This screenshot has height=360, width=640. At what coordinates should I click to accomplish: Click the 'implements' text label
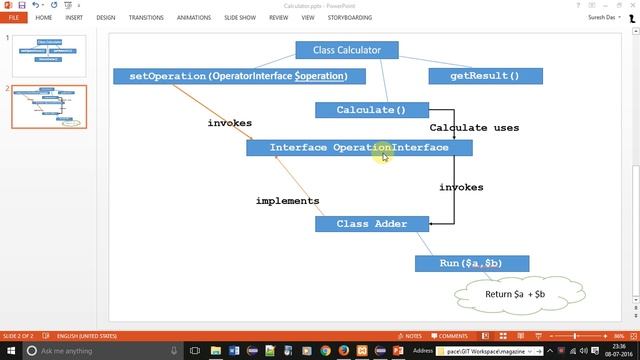click(288, 201)
